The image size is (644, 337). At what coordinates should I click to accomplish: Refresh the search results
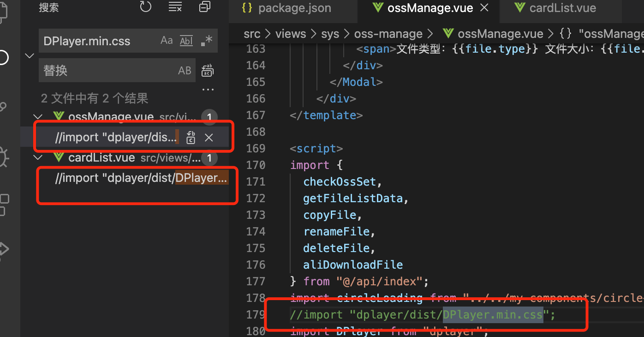pyautogui.click(x=145, y=7)
